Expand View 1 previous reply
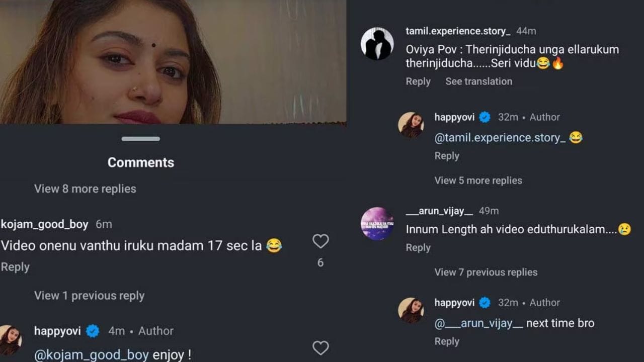The width and height of the screenshot is (644, 362). (89, 296)
